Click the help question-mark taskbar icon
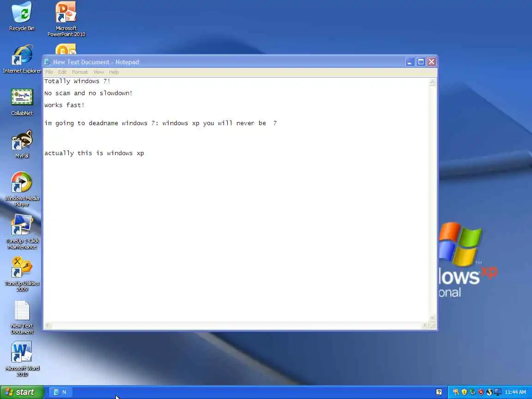This screenshot has width=532, height=399. pyautogui.click(x=439, y=392)
